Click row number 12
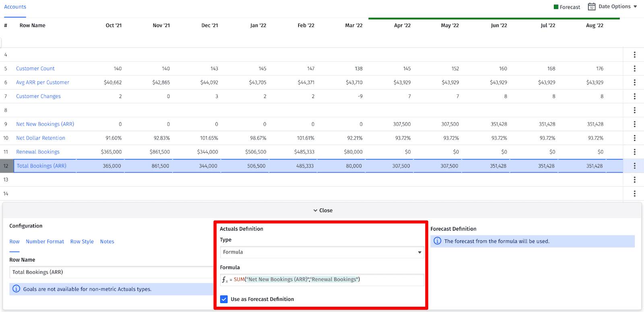This screenshot has height=312, width=644. pyautogui.click(x=6, y=166)
